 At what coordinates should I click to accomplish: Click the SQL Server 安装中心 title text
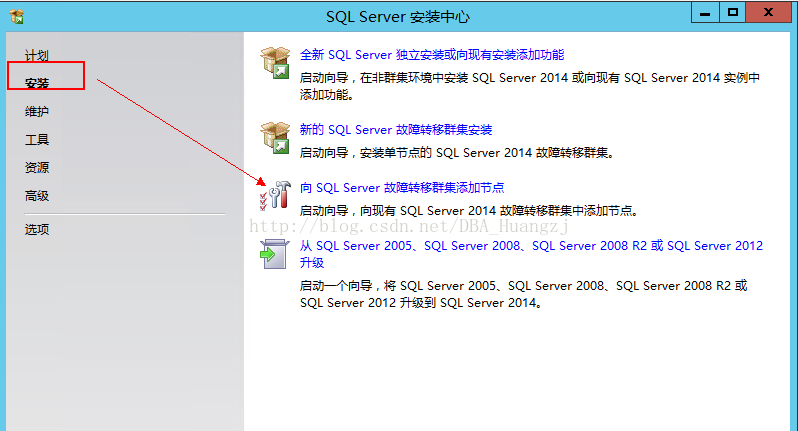(x=398, y=17)
